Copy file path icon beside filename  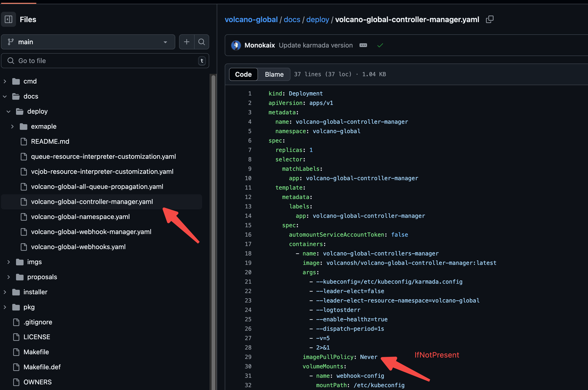pyautogui.click(x=490, y=19)
